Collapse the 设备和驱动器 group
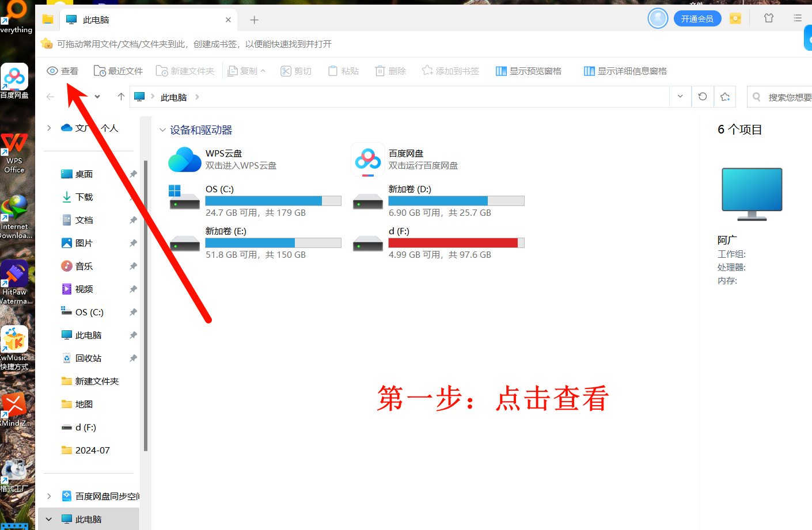The height and width of the screenshot is (530, 812). pos(162,130)
